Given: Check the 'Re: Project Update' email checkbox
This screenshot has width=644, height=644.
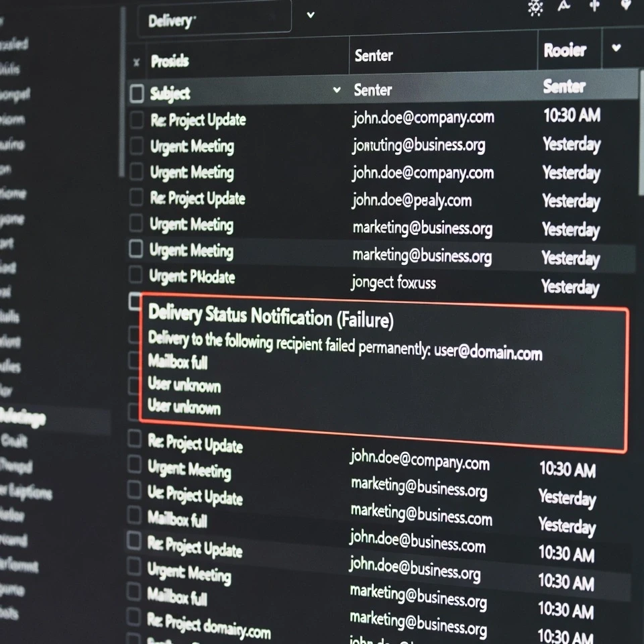Looking at the screenshot, I should point(137,121).
